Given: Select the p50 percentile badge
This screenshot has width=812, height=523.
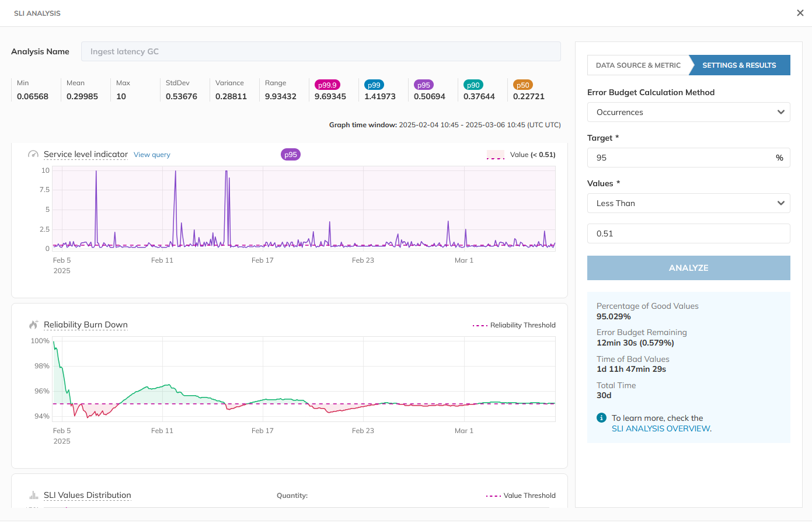Looking at the screenshot, I should pos(522,85).
